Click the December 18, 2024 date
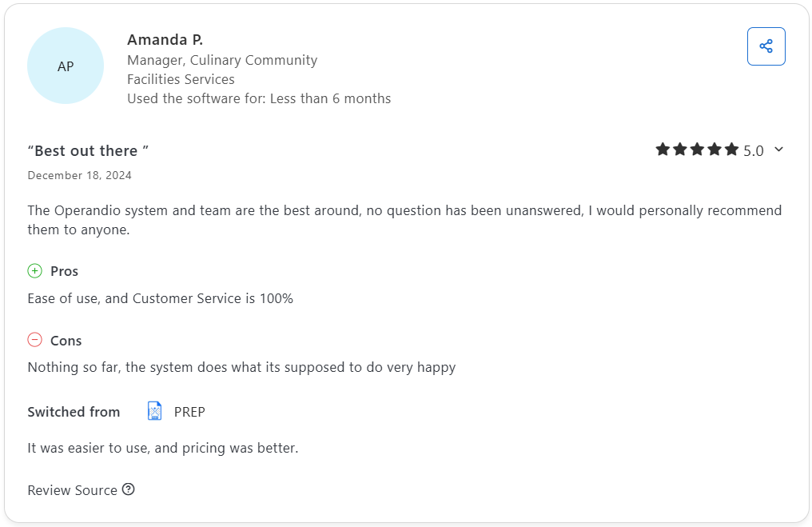 (x=79, y=175)
